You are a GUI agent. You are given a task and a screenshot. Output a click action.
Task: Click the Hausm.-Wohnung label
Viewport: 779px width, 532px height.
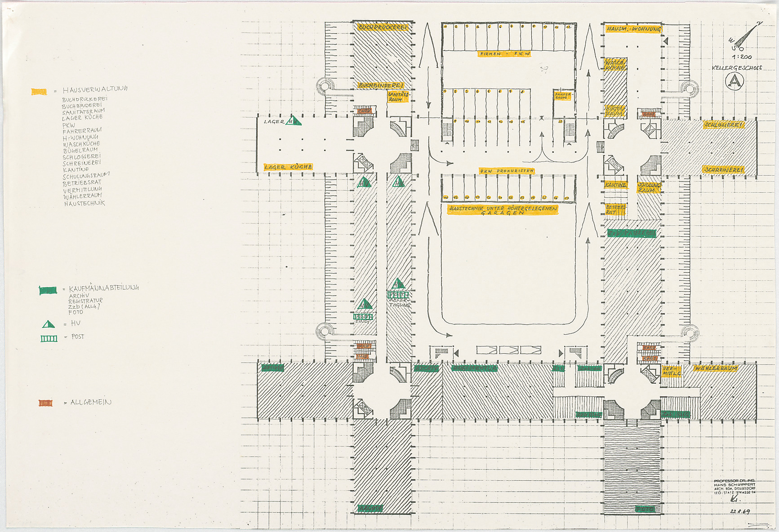tap(633, 29)
